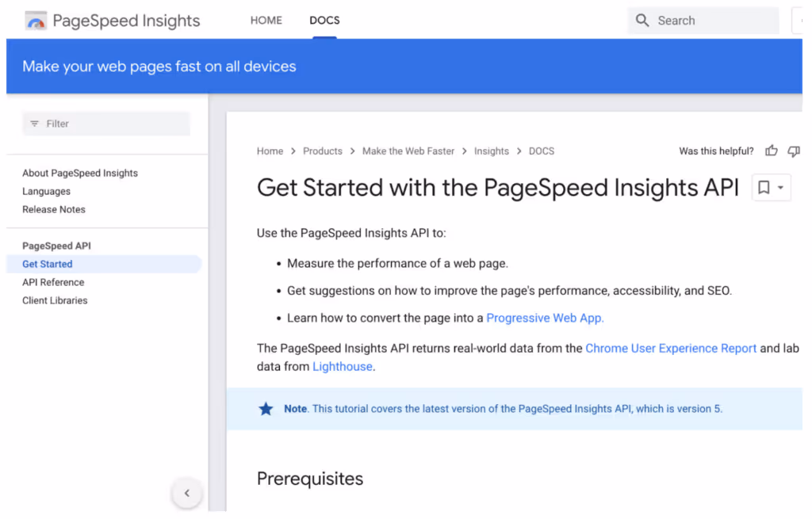
Task: Navigate to Products in the breadcrumb
Action: coord(323,151)
